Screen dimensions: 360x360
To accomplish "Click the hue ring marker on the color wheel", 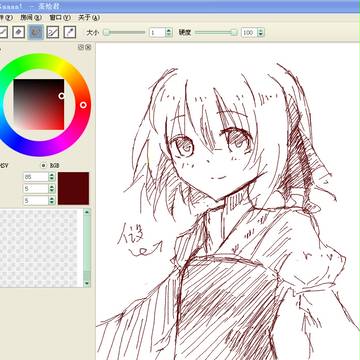I will coord(83,105).
